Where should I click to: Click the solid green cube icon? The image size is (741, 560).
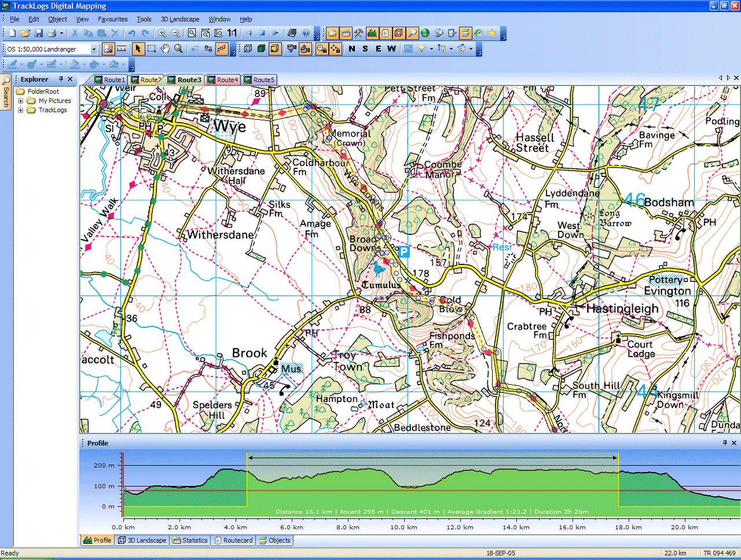(261, 49)
